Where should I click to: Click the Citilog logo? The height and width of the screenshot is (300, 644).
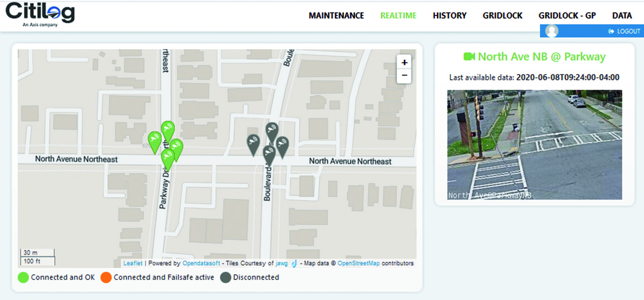[40, 14]
